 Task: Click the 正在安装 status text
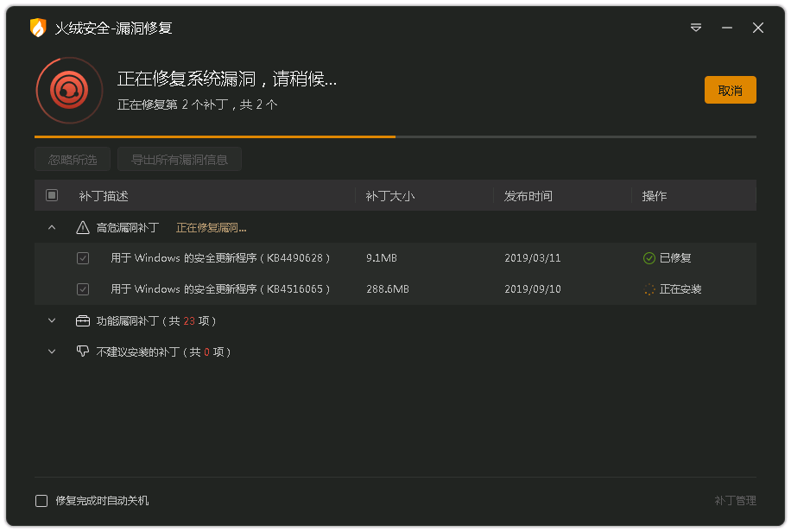tap(680, 289)
